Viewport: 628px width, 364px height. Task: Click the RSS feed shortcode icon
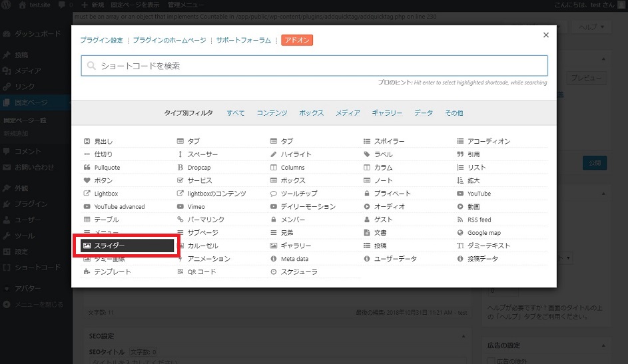(x=460, y=220)
